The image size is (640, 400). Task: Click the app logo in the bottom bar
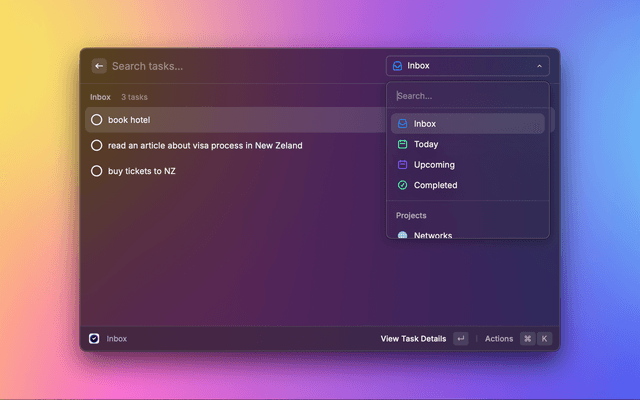94,339
